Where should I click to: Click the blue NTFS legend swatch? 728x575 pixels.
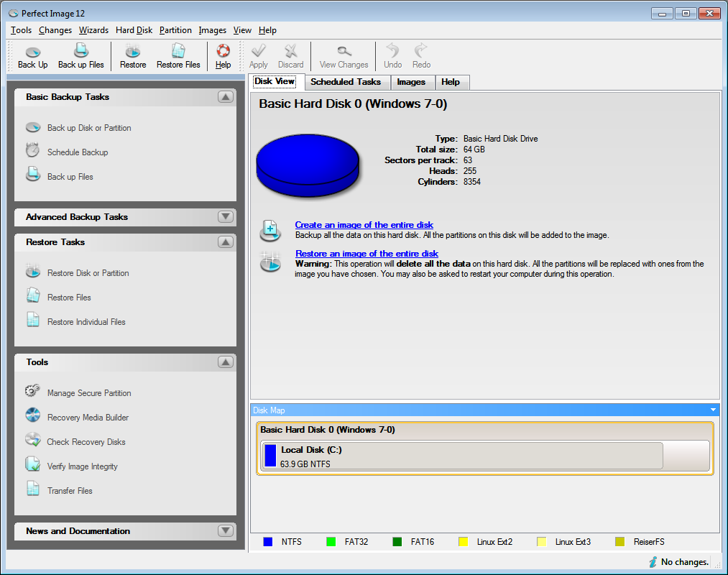(x=269, y=541)
